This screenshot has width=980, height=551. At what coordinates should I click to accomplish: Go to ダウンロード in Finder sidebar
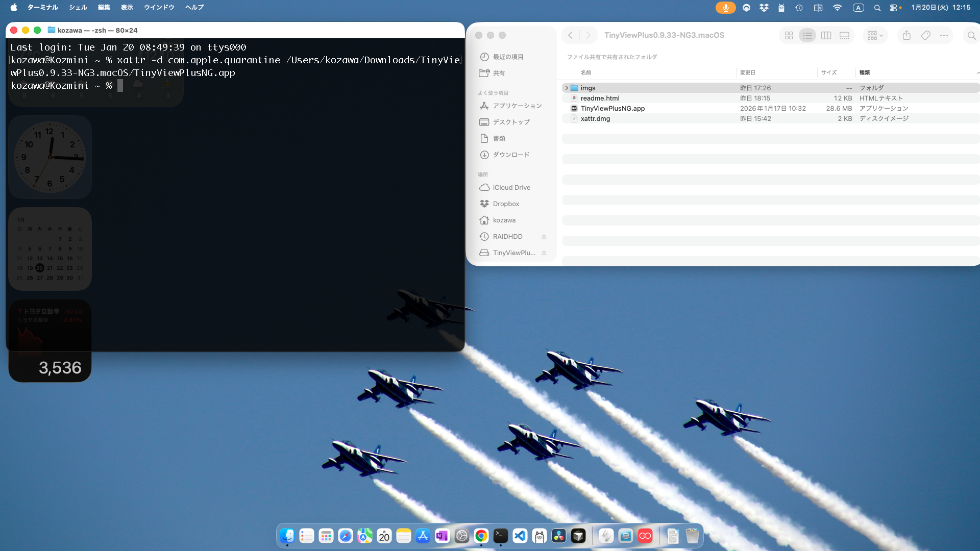511,155
